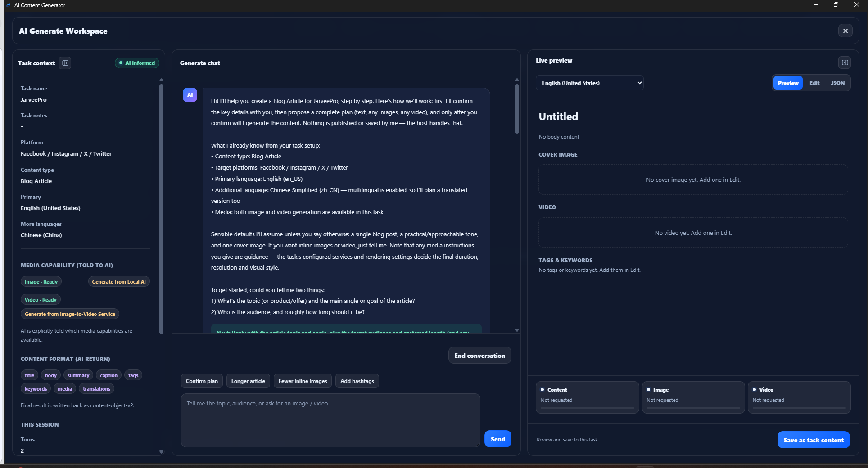Click the caption format tag
This screenshot has height=468, width=868.
(108, 375)
